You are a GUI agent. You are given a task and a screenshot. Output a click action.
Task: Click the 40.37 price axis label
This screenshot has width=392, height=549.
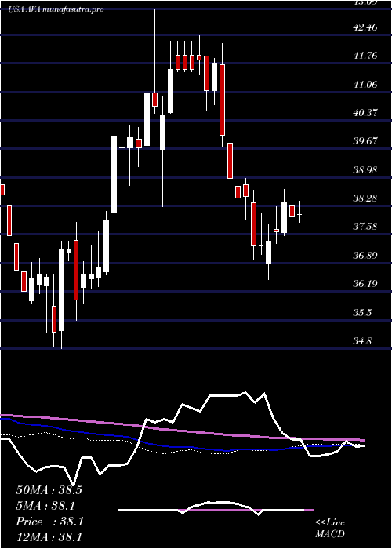365,113
